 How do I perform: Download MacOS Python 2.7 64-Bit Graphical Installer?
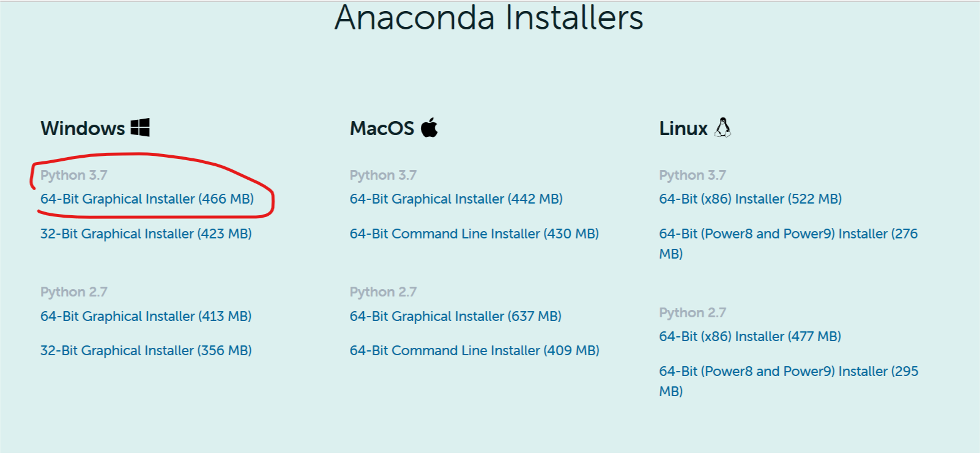(x=455, y=317)
